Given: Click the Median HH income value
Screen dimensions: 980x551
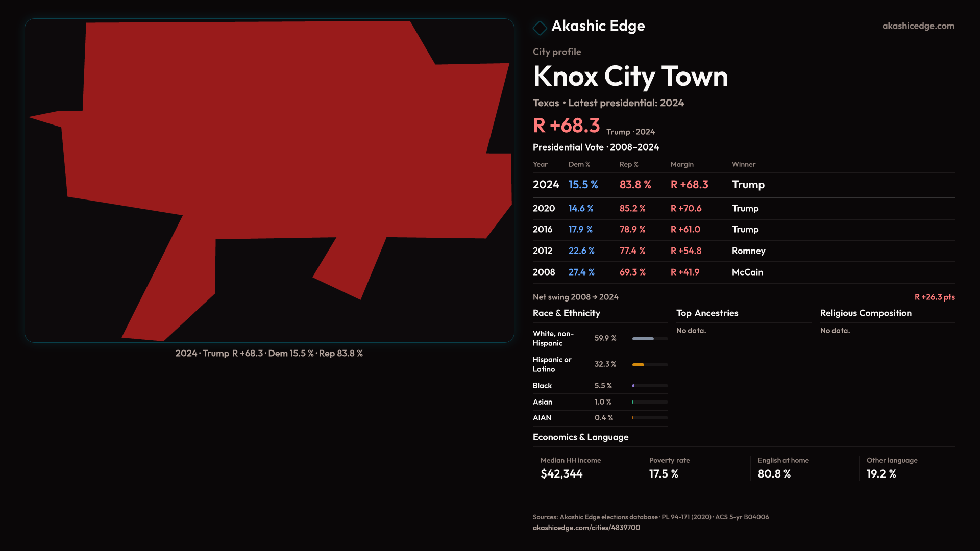Looking at the screenshot, I should point(561,474).
